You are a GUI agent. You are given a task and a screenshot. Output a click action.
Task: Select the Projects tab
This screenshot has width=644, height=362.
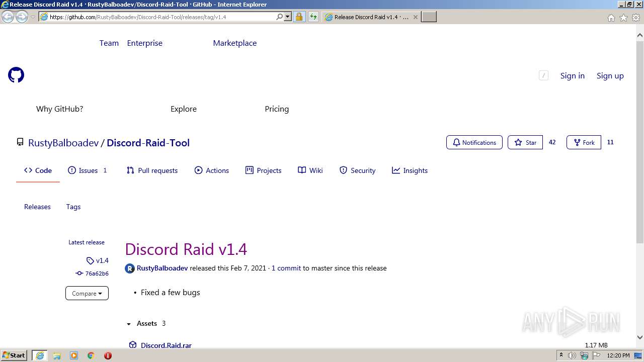(263, 170)
